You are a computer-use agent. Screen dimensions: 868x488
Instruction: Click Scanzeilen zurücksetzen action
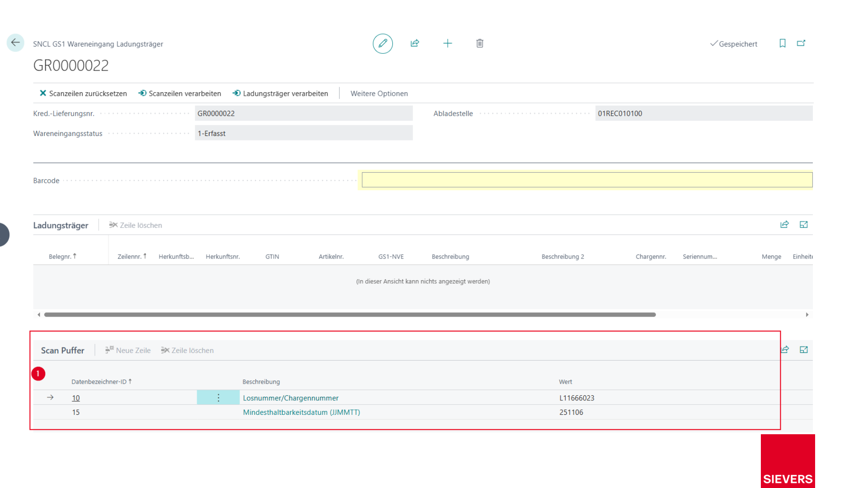pos(83,94)
